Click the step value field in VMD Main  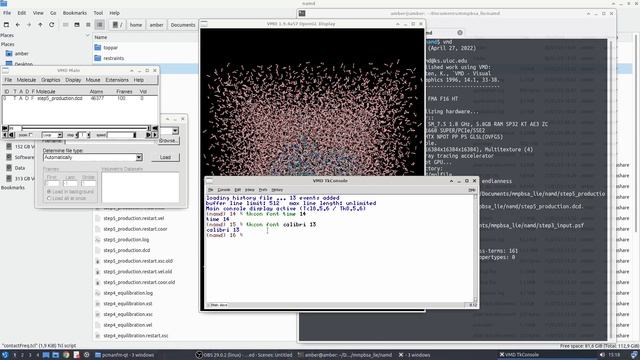[83, 135]
